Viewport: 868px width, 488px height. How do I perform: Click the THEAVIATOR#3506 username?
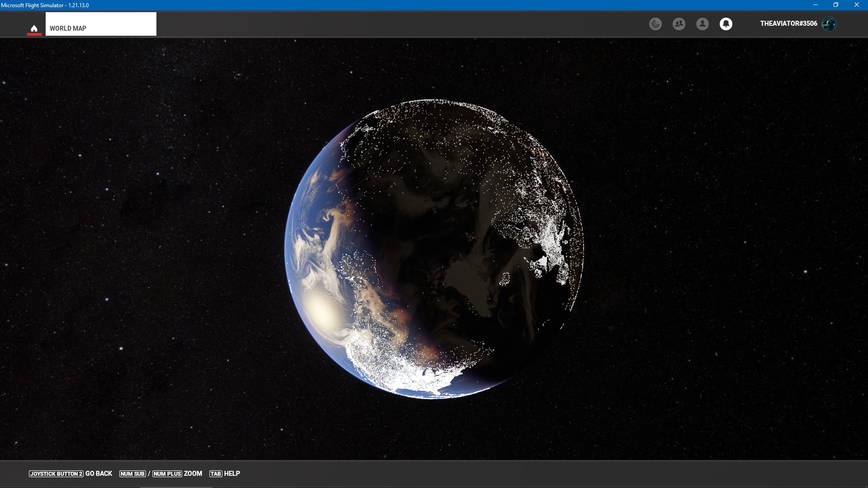(788, 23)
